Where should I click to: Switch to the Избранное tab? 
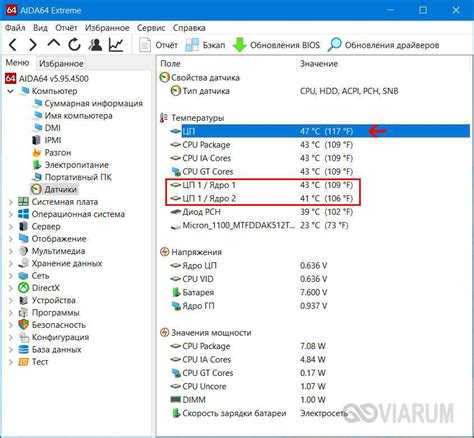pyautogui.click(x=61, y=63)
